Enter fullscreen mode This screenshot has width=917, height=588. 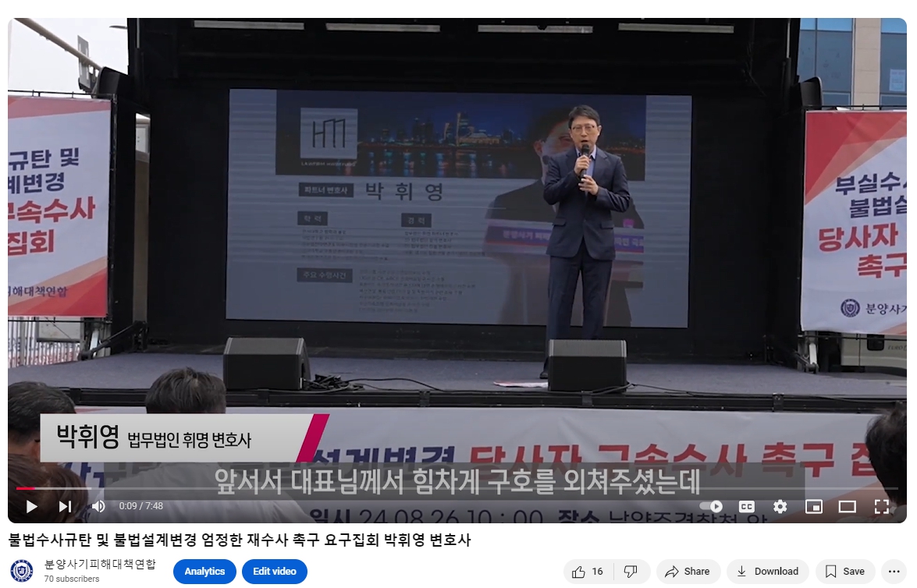coord(881,506)
